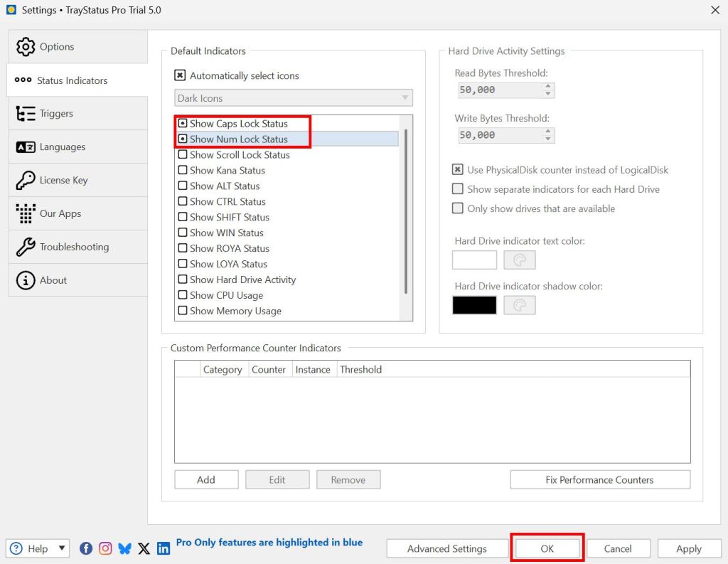Open the Troubleshooting tab
The width and height of the screenshot is (728, 564).
78,247
